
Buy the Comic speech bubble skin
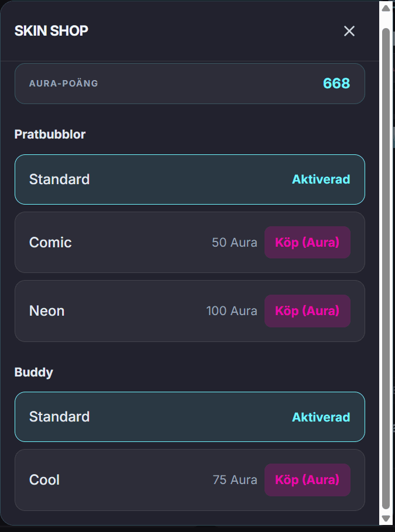pyautogui.click(x=307, y=243)
